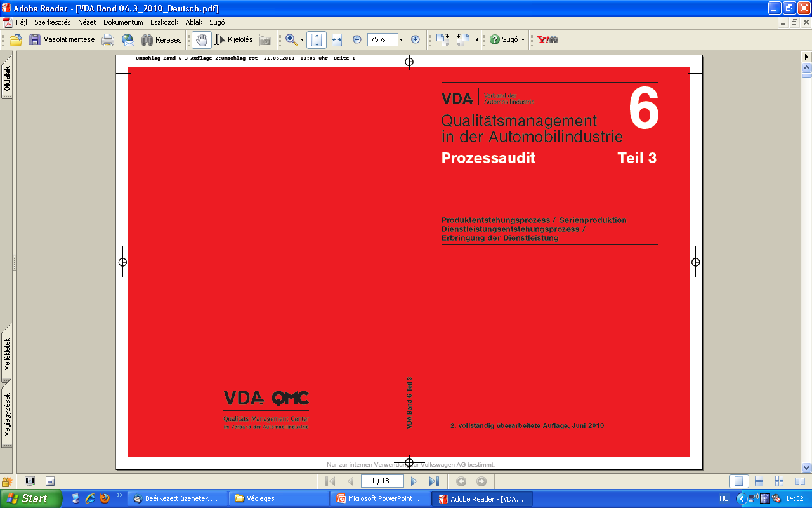This screenshot has width=812, height=508.
Task: Open the Mellékletek side panel tab
Action: (7, 354)
